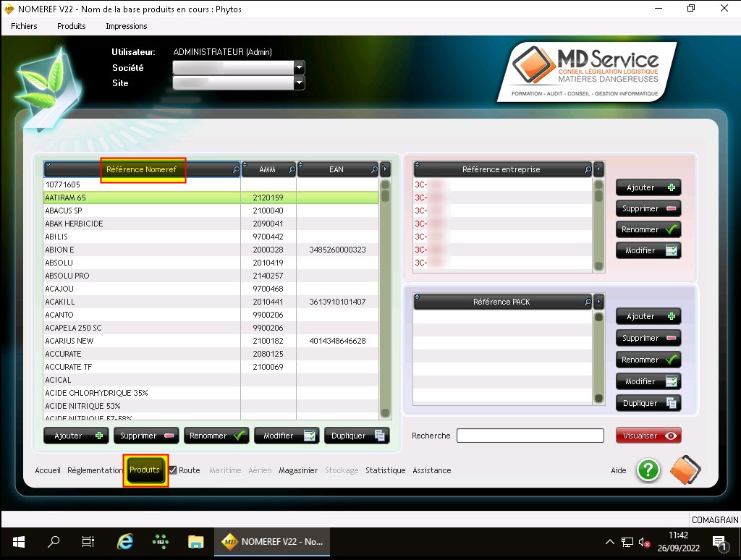The width and height of the screenshot is (741, 560).
Task: Click Dupliquer button under the product list
Action: click(x=356, y=436)
